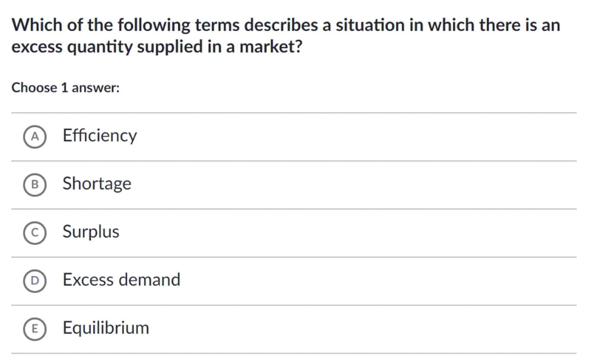This screenshot has width=608, height=364.
Task: Click the word "quantity" in the question
Action: (x=100, y=47)
